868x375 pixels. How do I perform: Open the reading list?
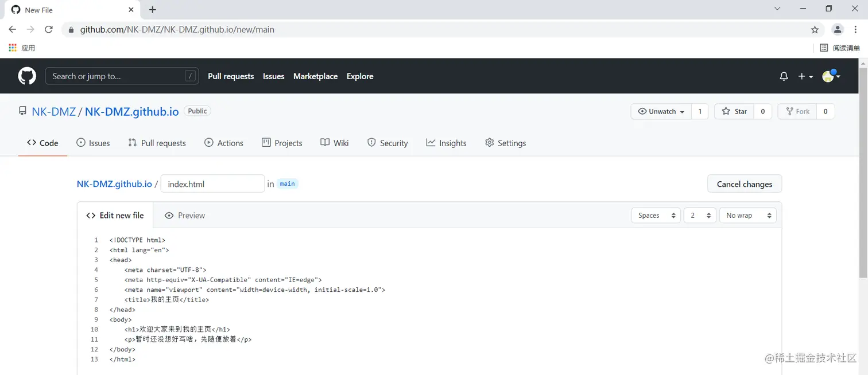point(840,48)
